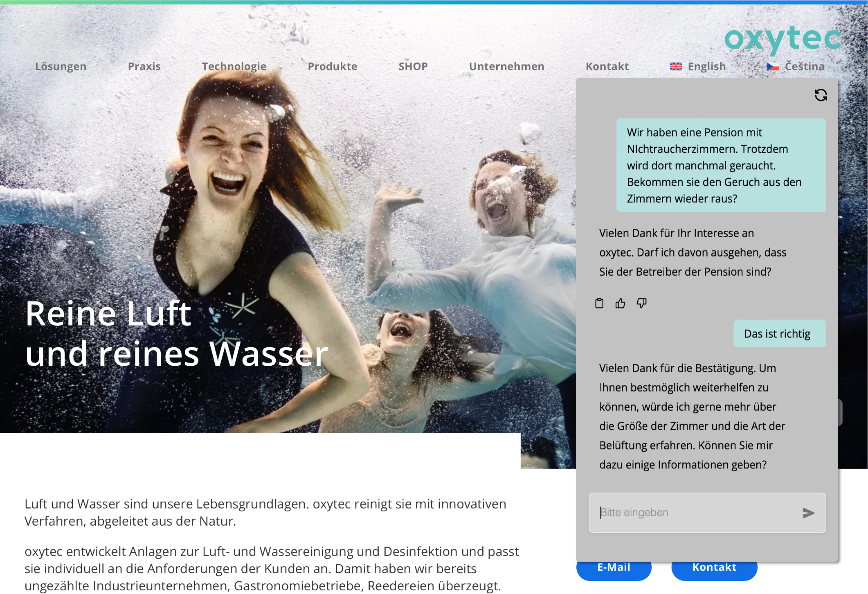Open the Lösungen menu
The height and width of the screenshot is (594, 868).
pyautogui.click(x=61, y=66)
